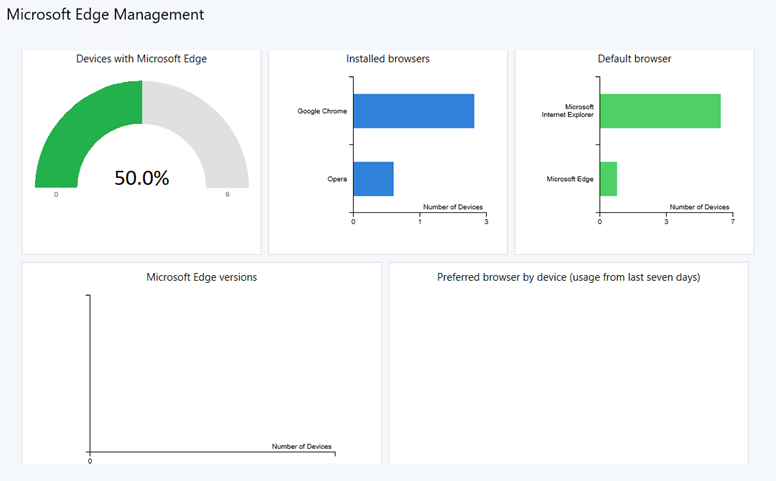Click Number of Devices label in Default browser
Image resolution: width=776 pixels, height=481 pixels.
[699, 207]
